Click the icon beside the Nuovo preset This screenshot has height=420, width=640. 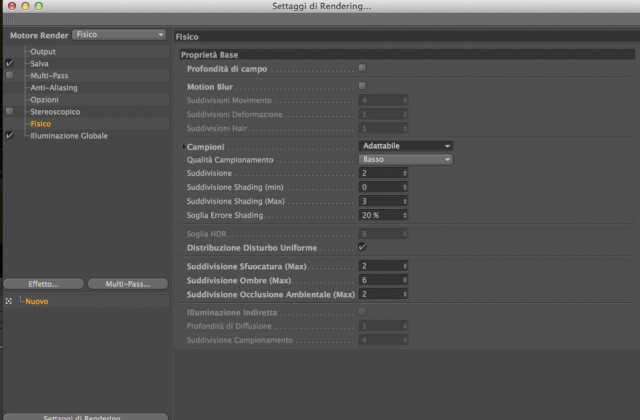[9, 301]
